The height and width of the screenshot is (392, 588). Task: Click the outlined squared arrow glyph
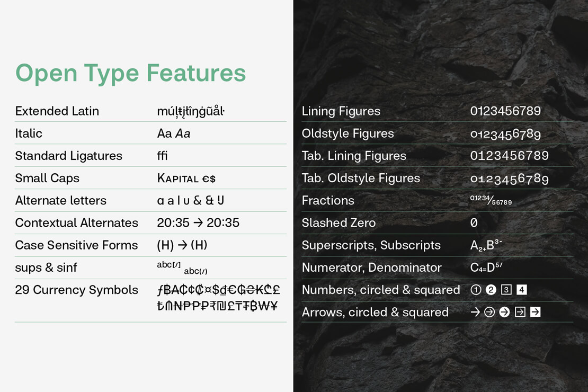pos(520,312)
